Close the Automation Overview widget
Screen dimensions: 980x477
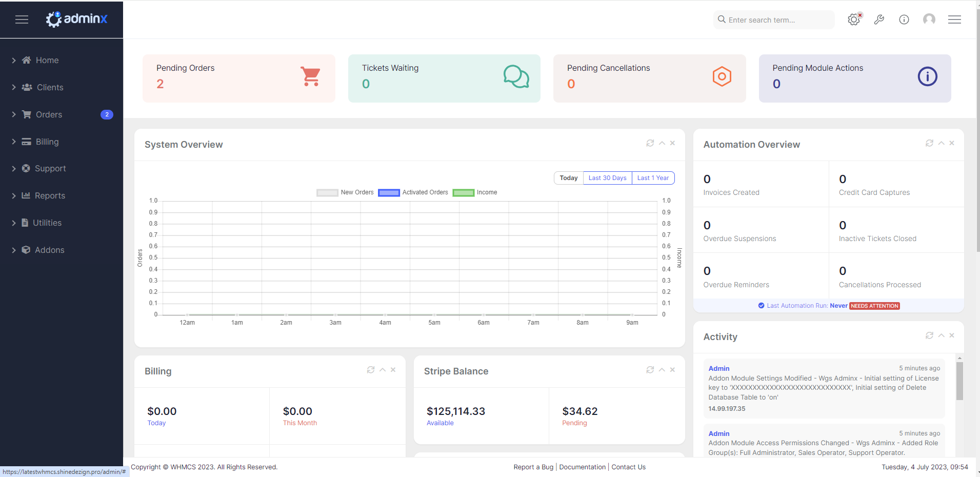pyautogui.click(x=952, y=143)
